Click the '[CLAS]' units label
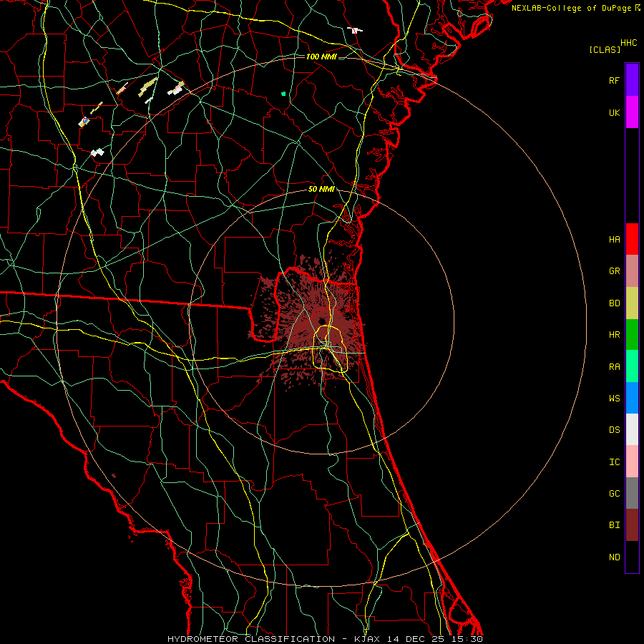Screen dimensions: 644x644 click(605, 49)
